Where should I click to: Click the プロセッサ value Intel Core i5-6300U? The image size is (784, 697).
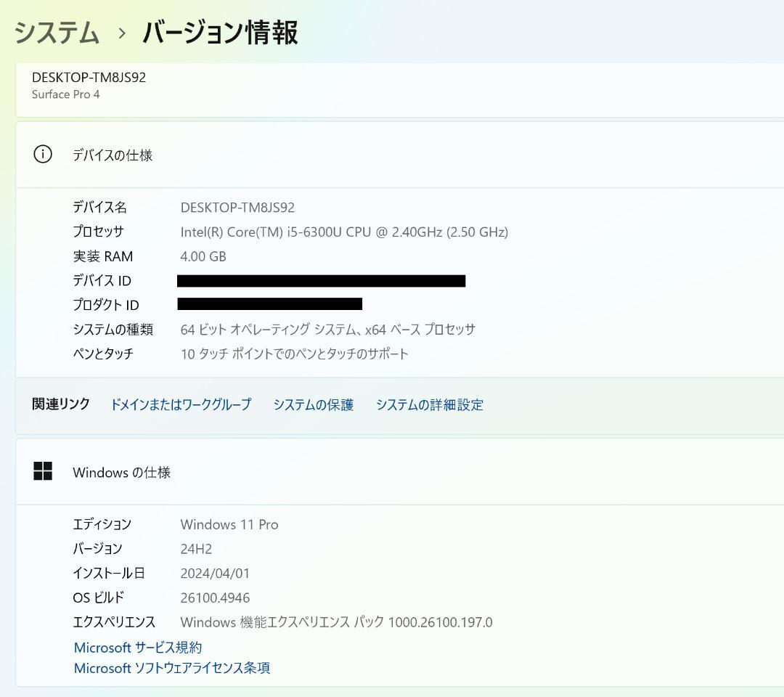[x=345, y=232]
